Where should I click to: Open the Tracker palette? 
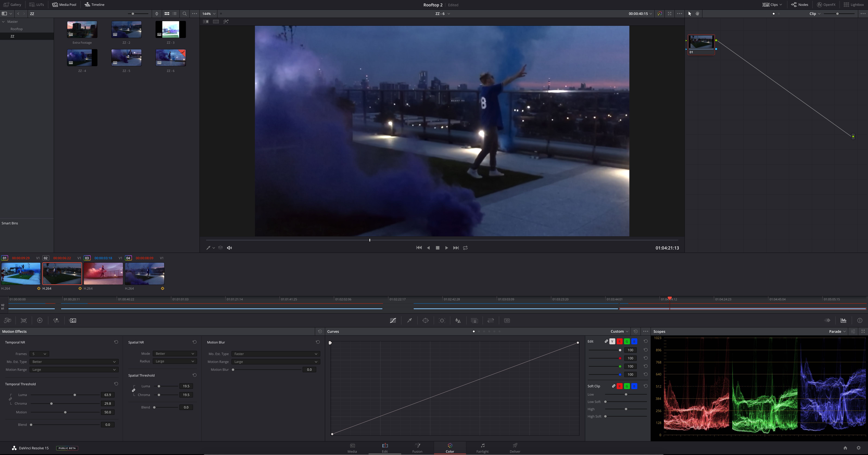pos(442,320)
